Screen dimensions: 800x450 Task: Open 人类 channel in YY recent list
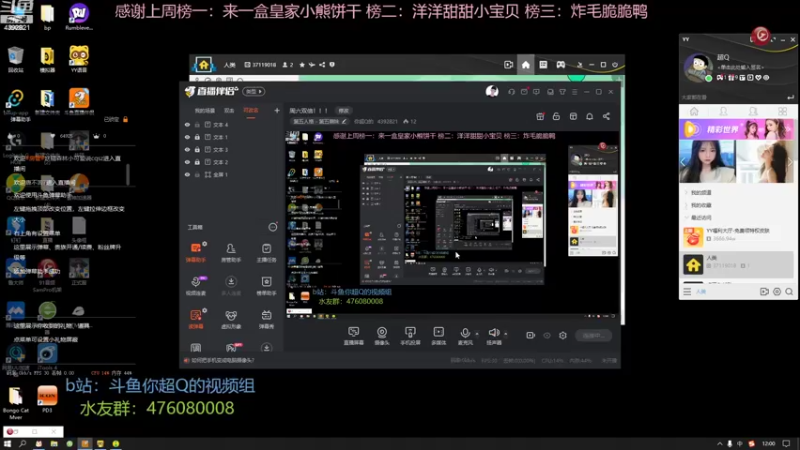coord(737,264)
